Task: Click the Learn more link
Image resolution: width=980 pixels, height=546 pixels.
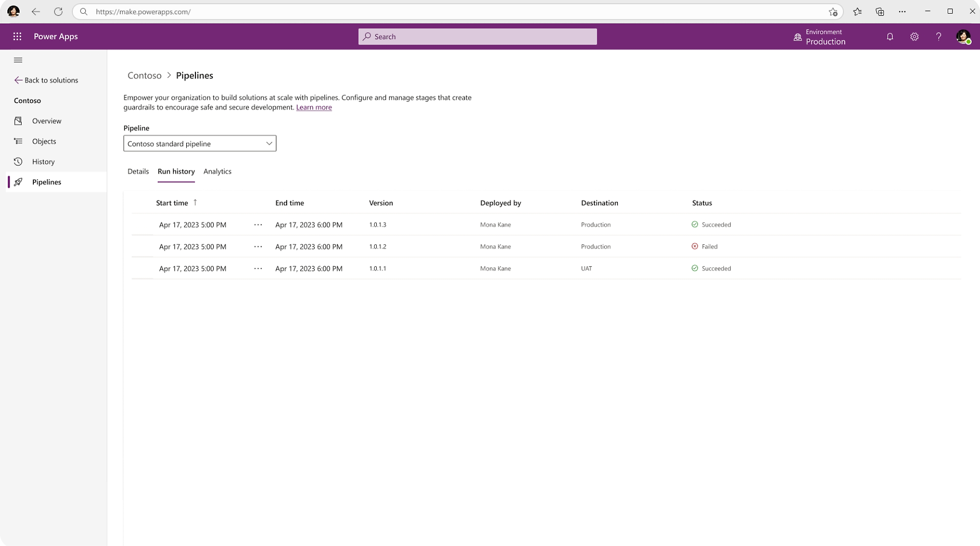Action: point(314,107)
